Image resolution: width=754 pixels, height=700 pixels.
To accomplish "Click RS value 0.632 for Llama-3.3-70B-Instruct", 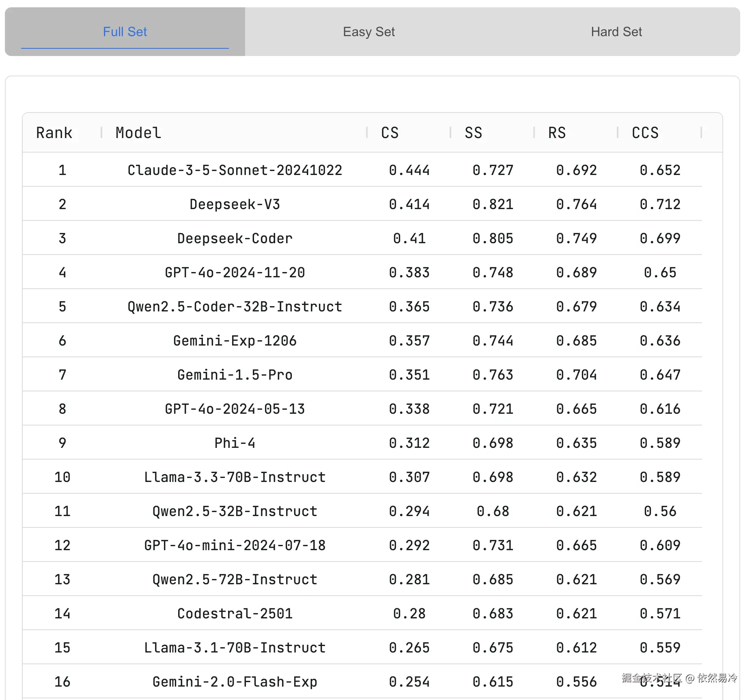I will coord(577,477).
